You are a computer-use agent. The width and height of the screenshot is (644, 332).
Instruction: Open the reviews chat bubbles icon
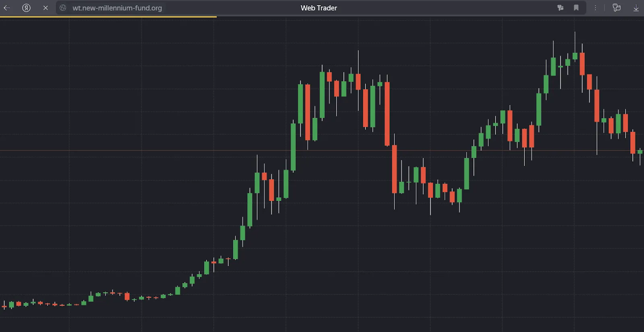pyautogui.click(x=616, y=8)
